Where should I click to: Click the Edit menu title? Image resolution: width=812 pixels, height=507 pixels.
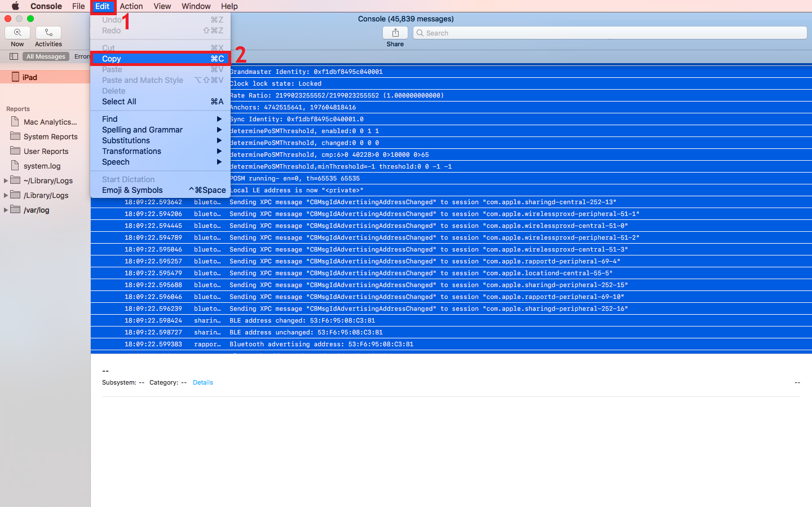[102, 6]
